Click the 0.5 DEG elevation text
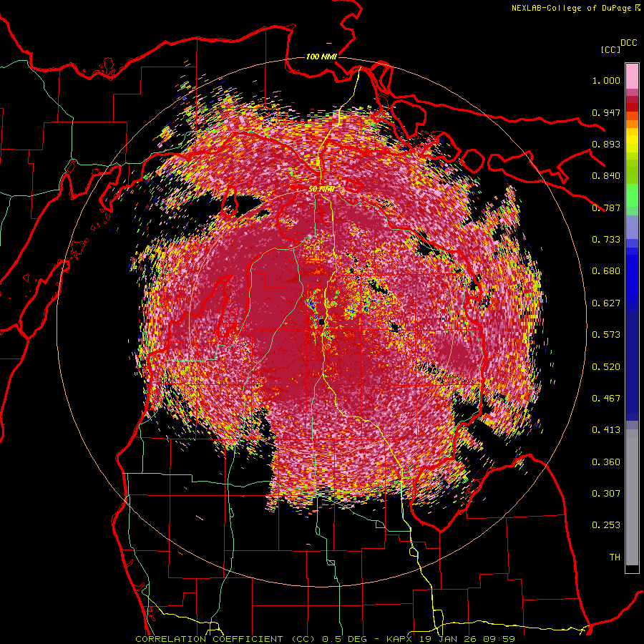Screen dimensions: 644x644 click(x=344, y=639)
